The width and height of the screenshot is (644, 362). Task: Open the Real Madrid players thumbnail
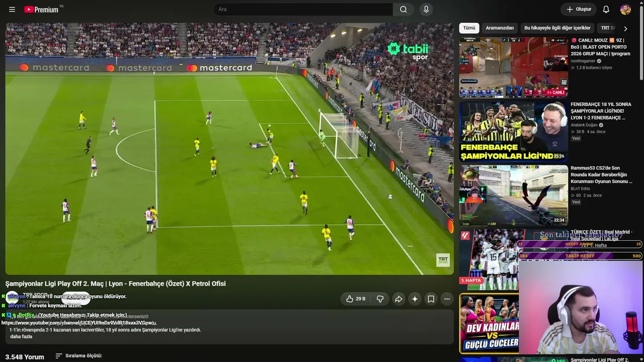point(489,259)
